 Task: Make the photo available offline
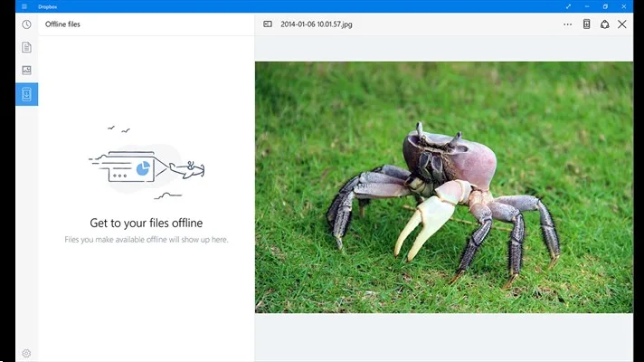pos(586,24)
